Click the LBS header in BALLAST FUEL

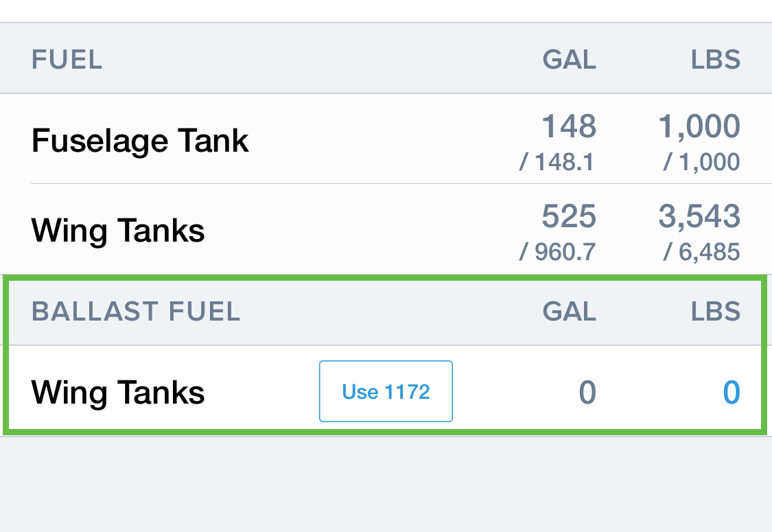click(715, 312)
